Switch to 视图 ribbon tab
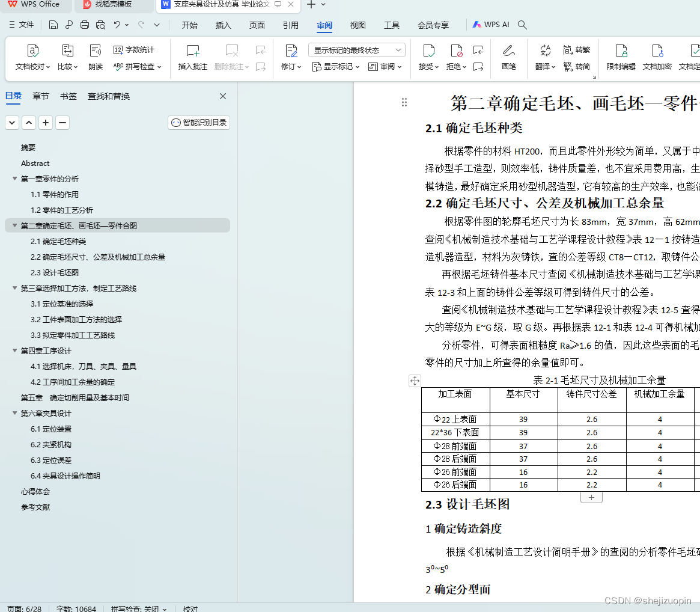The width and height of the screenshot is (700, 612). coord(358,25)
